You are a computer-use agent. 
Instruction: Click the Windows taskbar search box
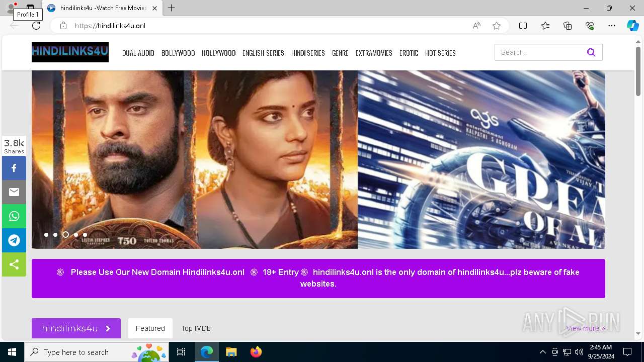pos(97,352)
